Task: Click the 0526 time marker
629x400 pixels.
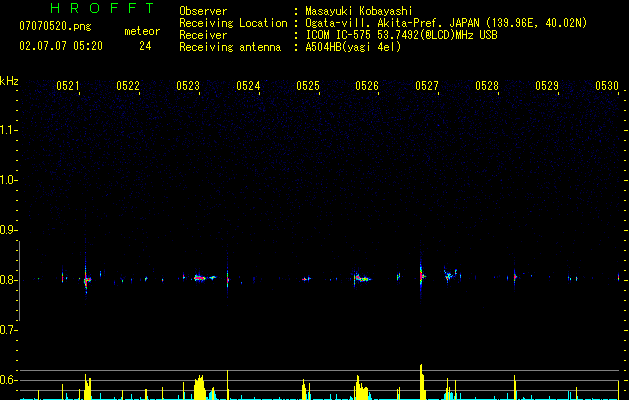Action: [367, 86]
